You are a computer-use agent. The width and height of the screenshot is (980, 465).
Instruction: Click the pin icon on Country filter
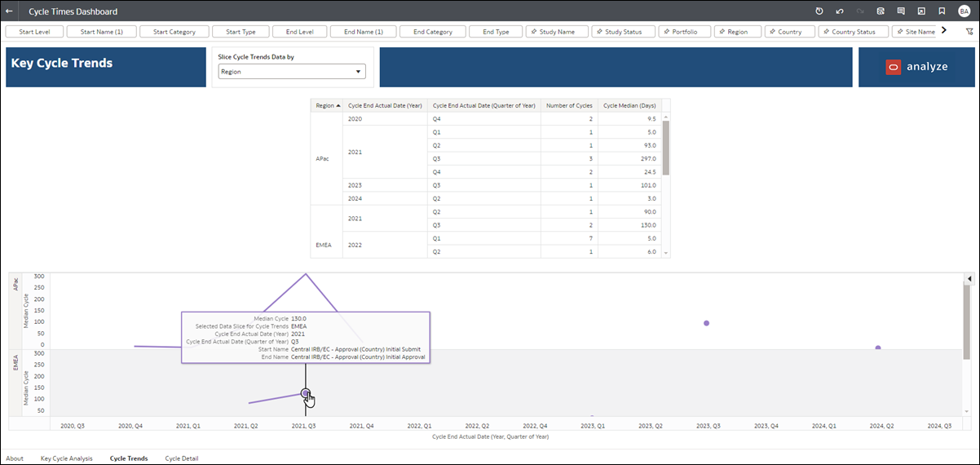(771, 32)
